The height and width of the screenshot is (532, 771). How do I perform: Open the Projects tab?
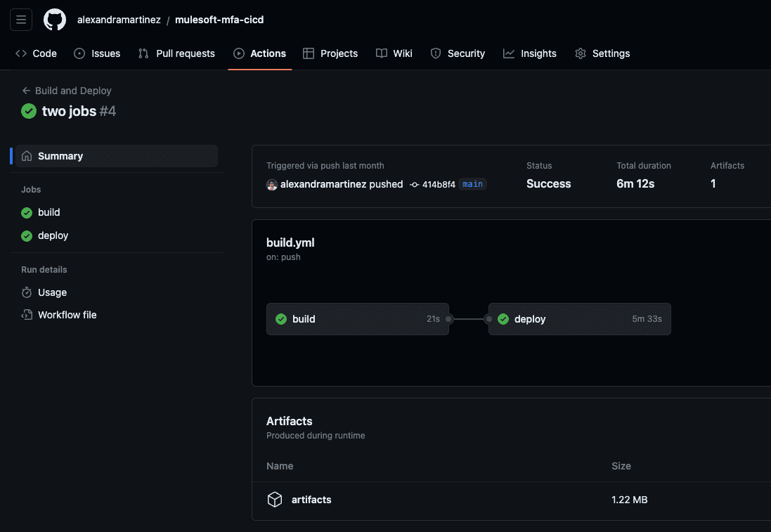[330, 53]
